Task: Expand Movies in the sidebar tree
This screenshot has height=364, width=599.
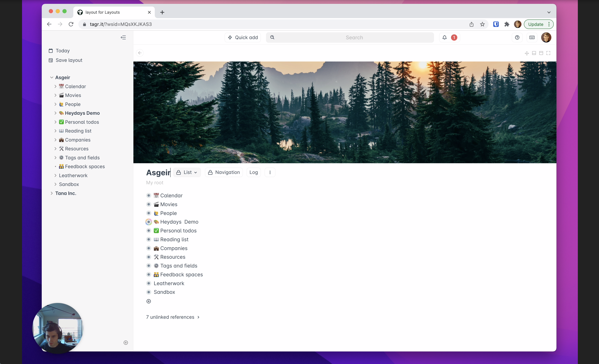Action: [55, 95]
